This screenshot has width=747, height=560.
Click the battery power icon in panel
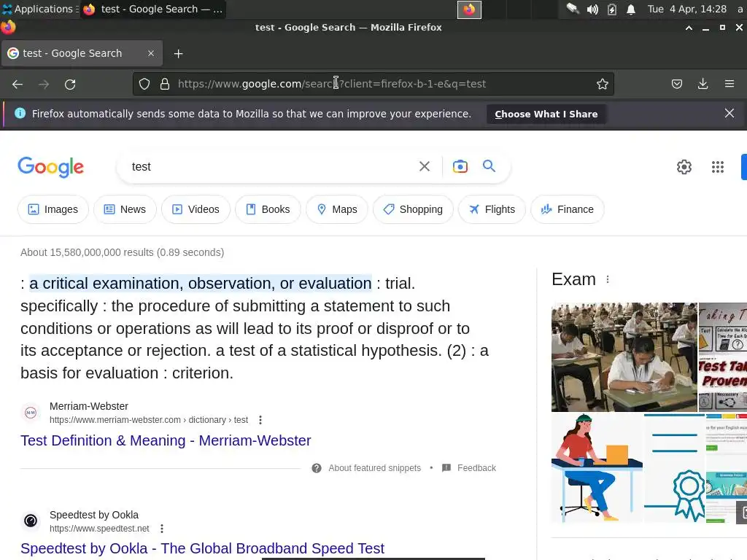[x=612, y=9]
